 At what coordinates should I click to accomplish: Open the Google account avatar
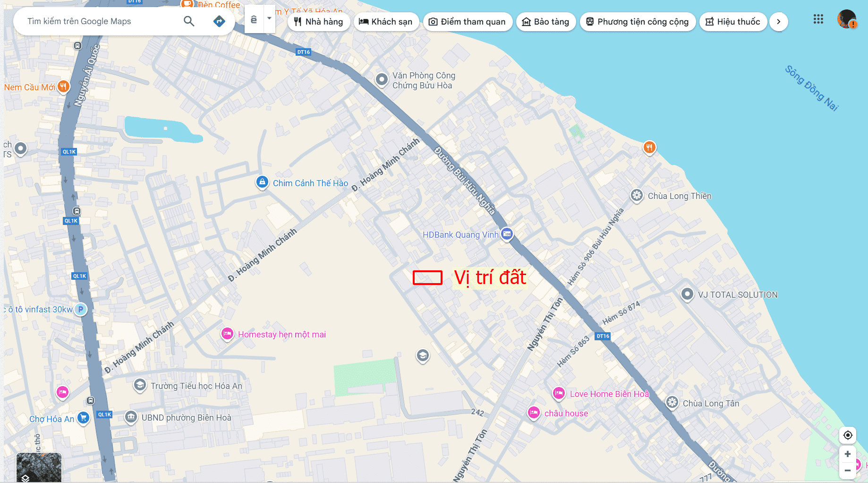[847, 19]
